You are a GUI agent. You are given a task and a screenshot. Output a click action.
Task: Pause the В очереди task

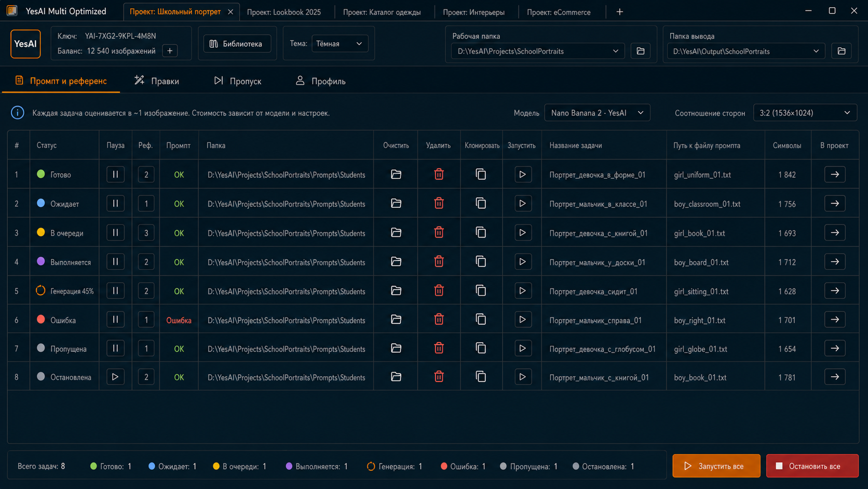click(x=115, y=233)
